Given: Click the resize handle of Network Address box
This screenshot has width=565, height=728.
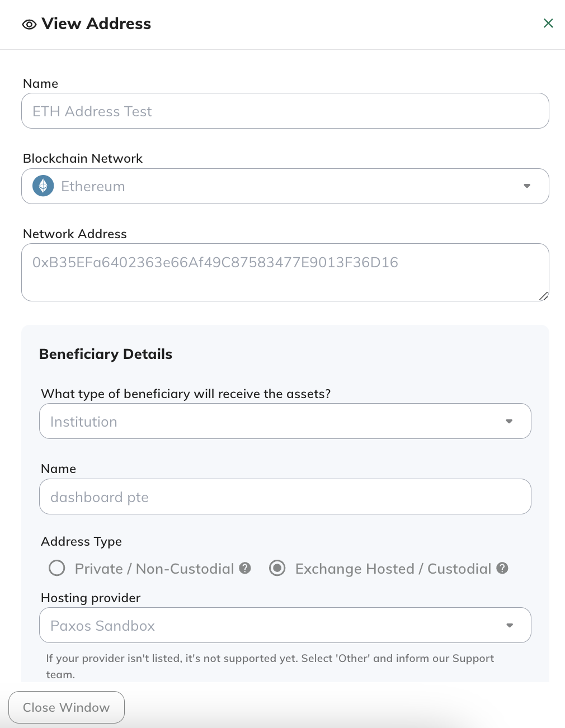Looking at the screenshot, I should [x=544, y=296].
